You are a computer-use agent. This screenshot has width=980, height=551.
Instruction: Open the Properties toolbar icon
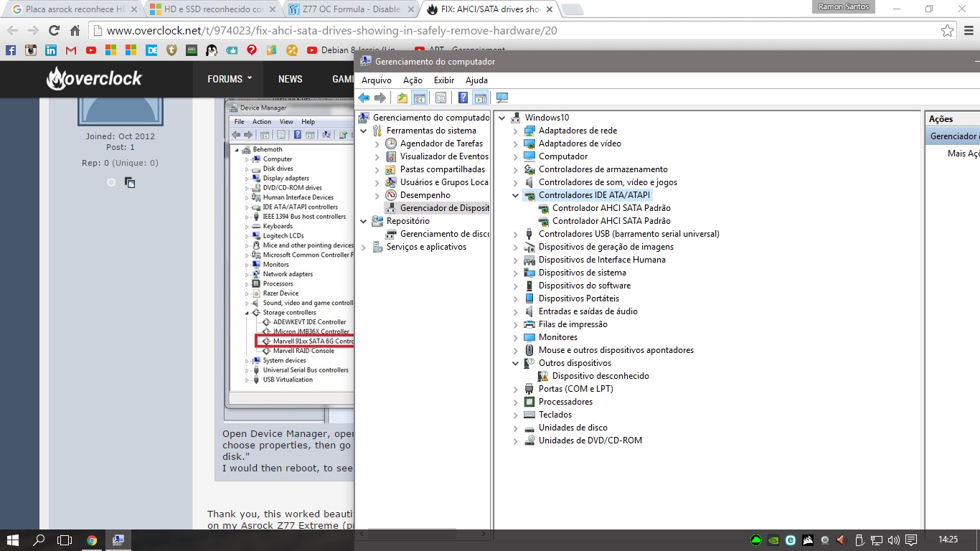coord(441,98)
